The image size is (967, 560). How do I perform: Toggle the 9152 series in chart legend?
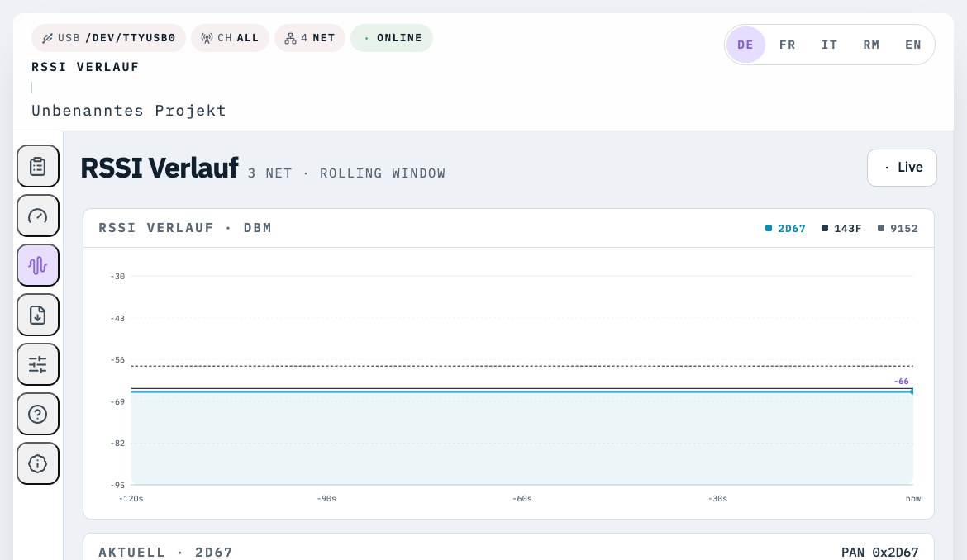point(898,229)
